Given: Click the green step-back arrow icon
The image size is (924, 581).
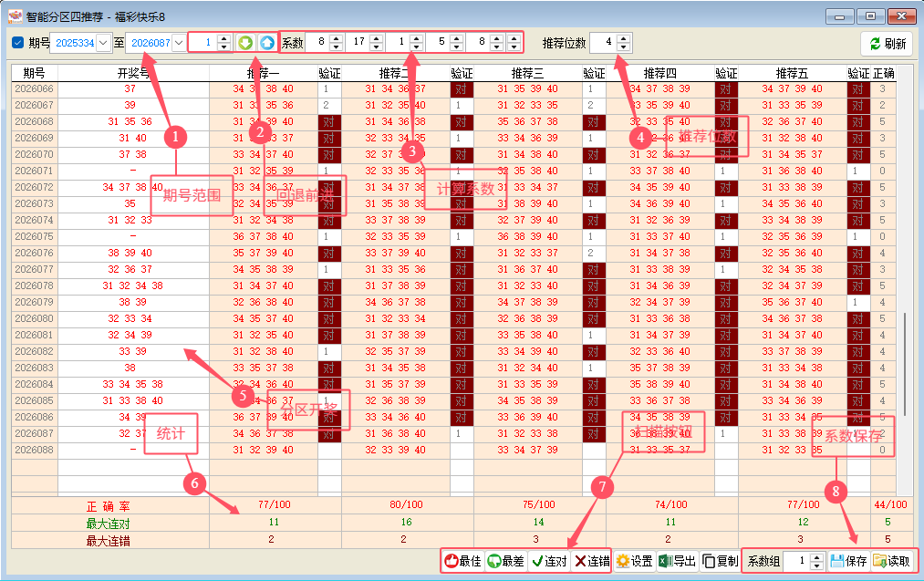Looking at the screenshot, I should coord(244,43).
